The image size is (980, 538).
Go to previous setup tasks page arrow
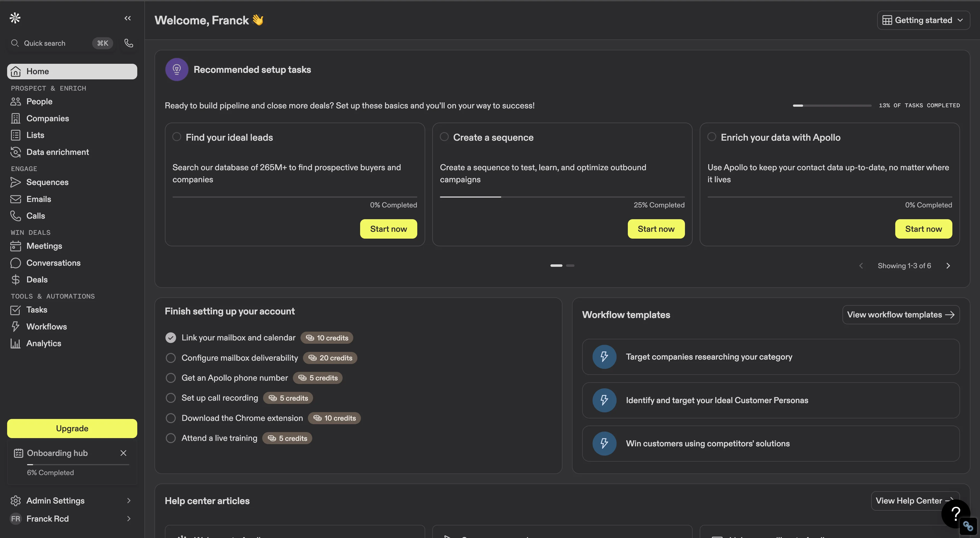coord(861,266)
